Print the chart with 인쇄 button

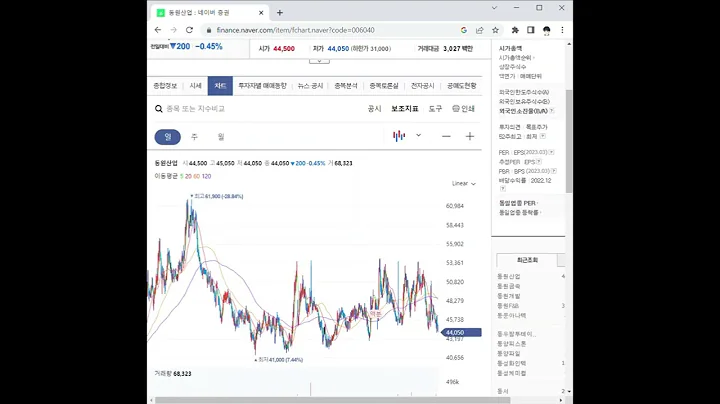463,109
